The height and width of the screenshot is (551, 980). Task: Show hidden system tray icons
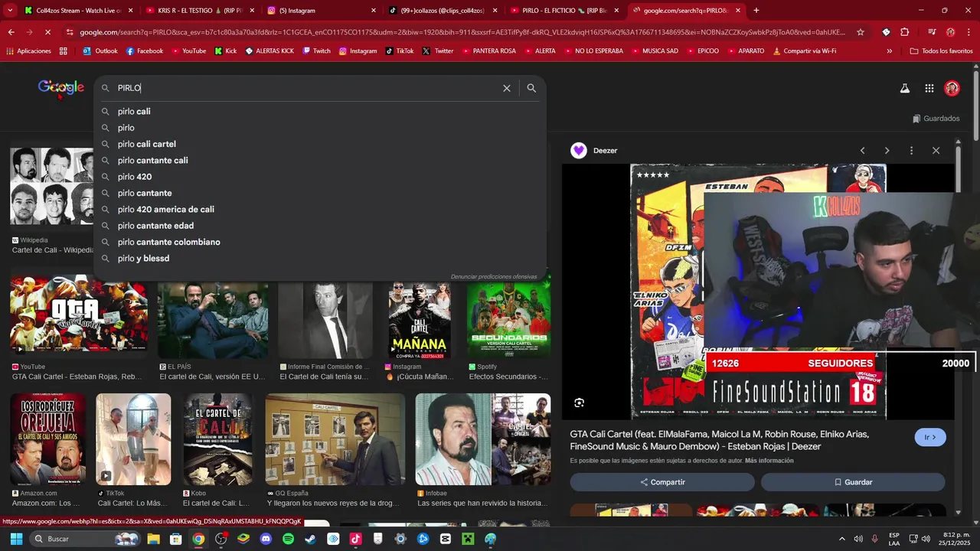coord(842,539)
